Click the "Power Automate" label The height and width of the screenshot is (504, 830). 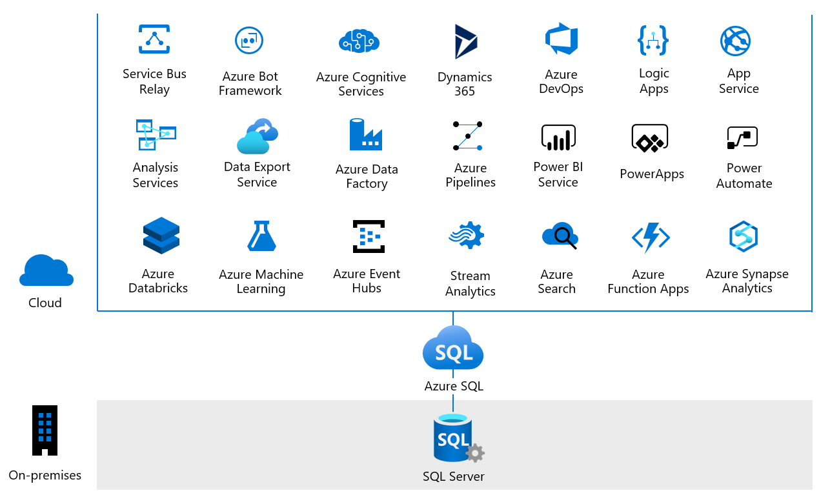click(744, 176)
